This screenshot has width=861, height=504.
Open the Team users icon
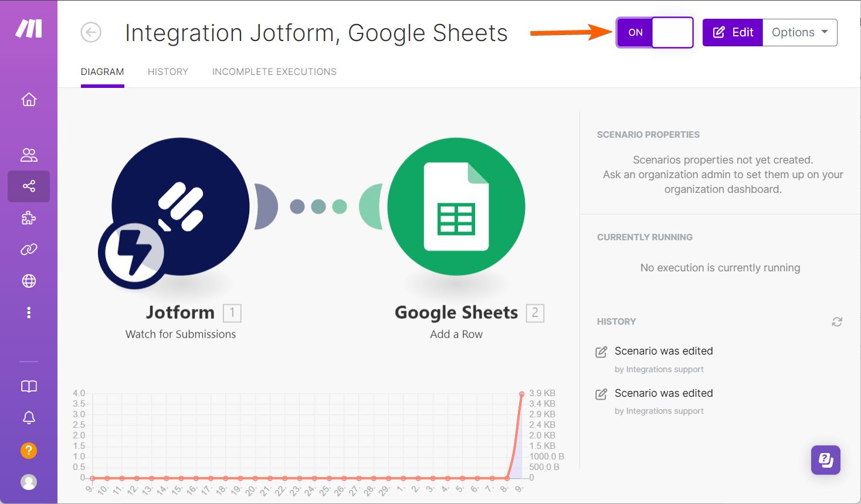coord(29,155)
